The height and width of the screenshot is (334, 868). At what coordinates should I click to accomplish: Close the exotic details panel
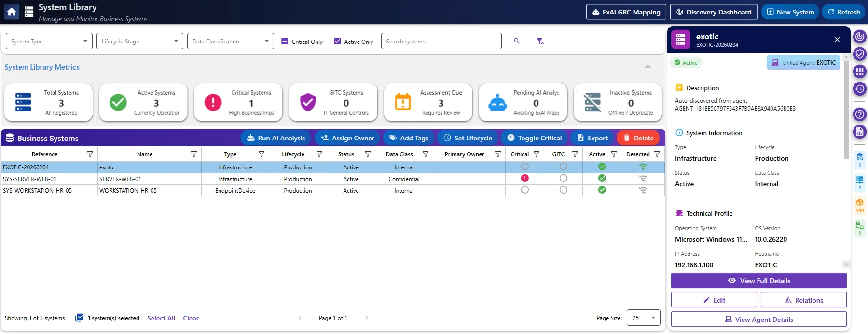(x=837, y=40)
